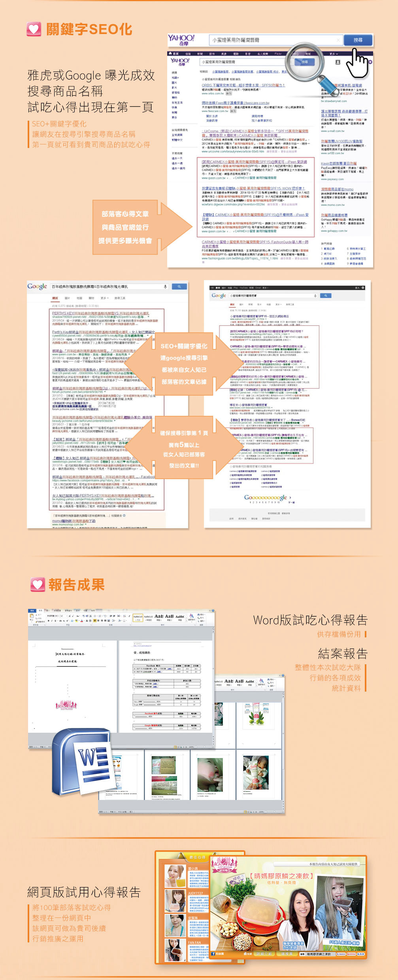Click 尋找 (Find) in the front Word ribbon
398x980 pixels.
click(201, 615)
